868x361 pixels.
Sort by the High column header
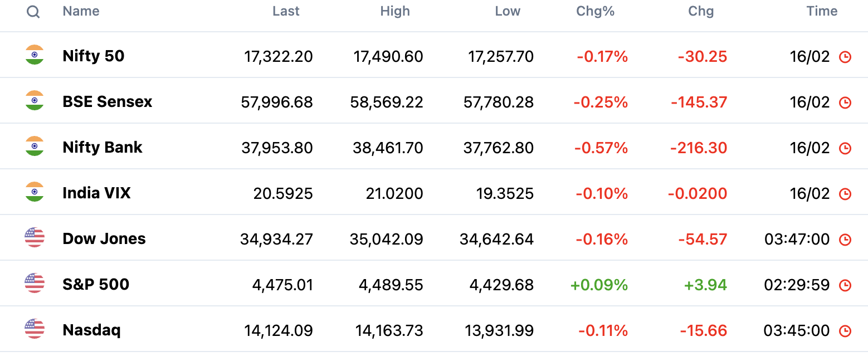[x=395, y=11]
